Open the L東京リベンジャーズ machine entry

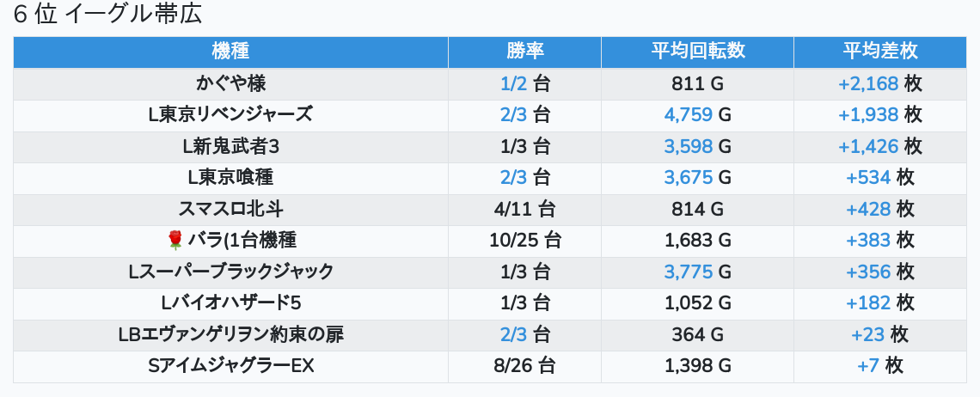pos(230,114)
